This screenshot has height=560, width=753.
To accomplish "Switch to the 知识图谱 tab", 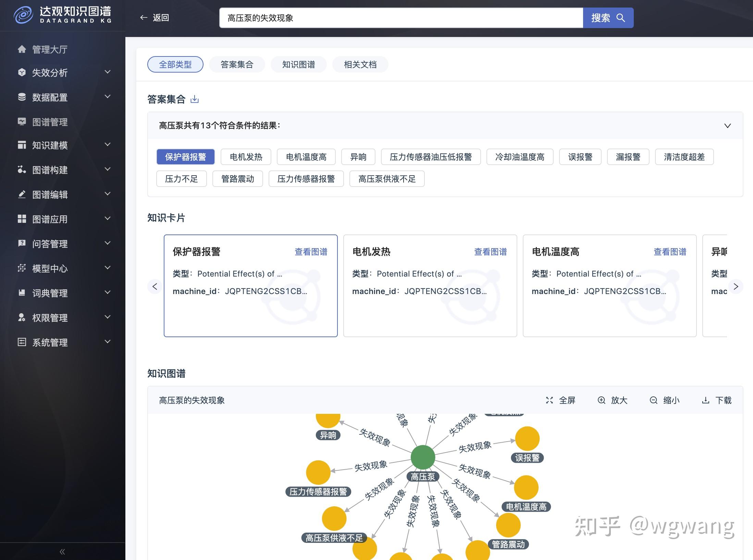I will pyautogui.click(x=299, y=64).
